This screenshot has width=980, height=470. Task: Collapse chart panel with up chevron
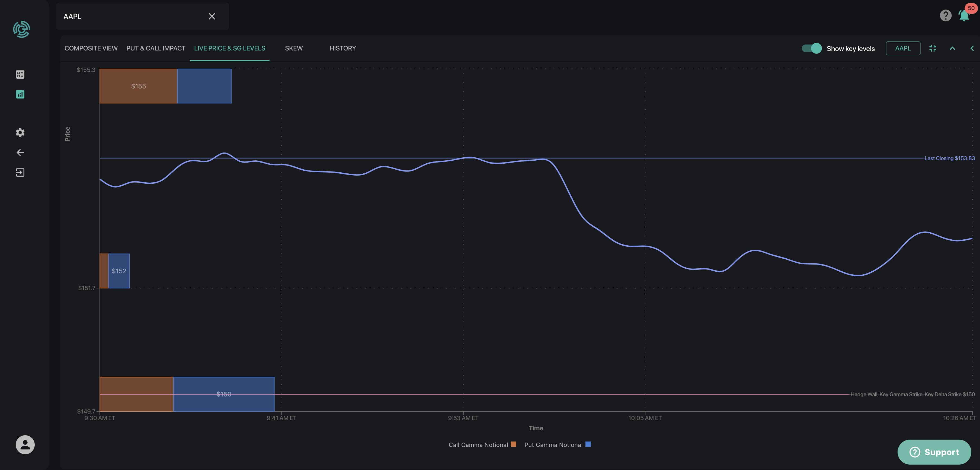[952, 48]
